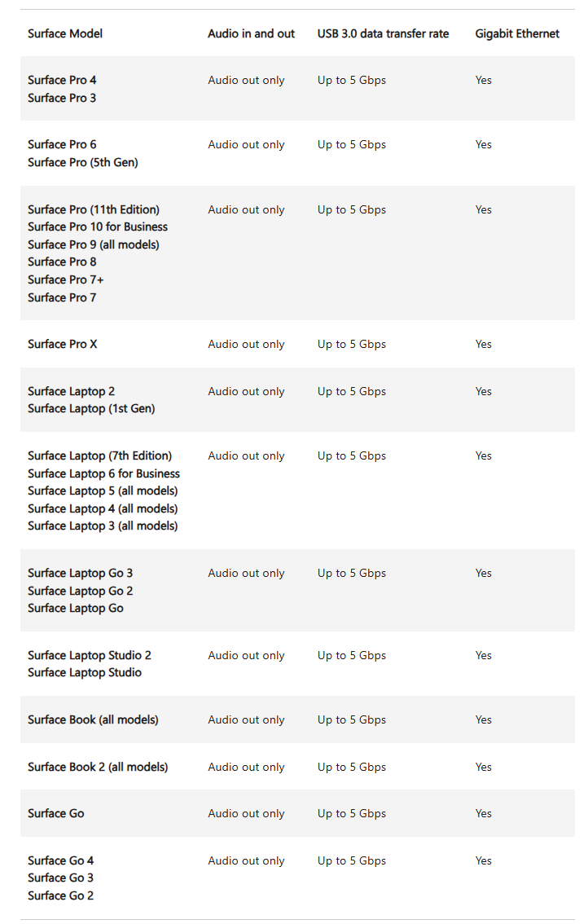Select Surface Laptop (7th Edition) text

click(99, 455)
